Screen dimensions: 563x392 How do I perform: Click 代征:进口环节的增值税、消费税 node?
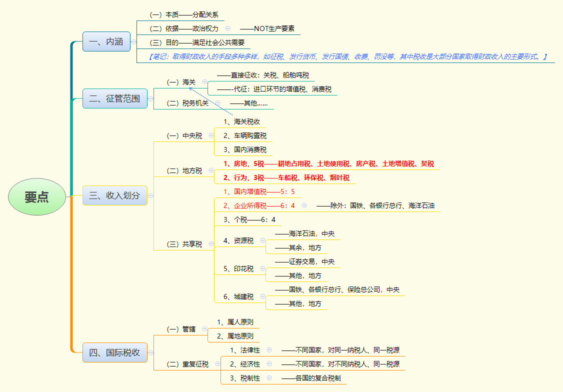[274, 89]
